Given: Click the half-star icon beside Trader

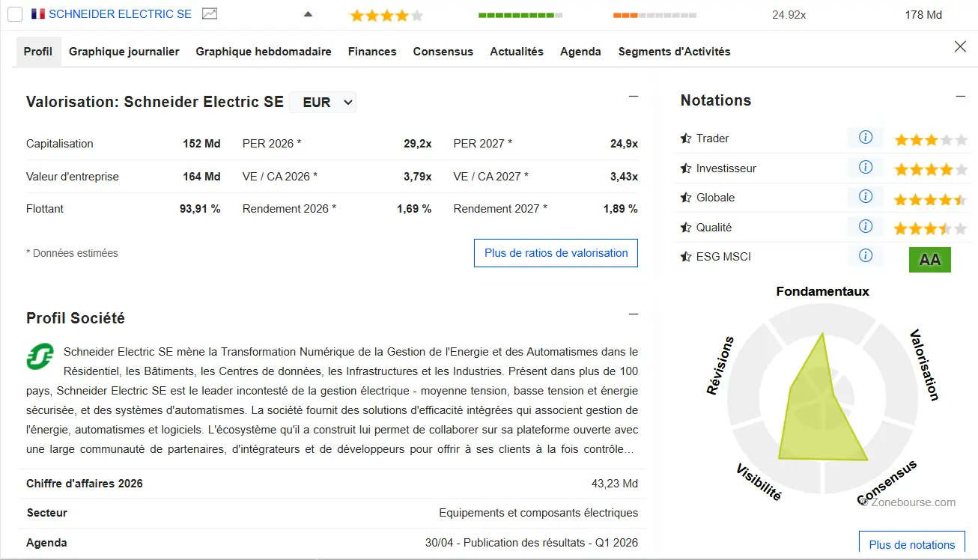Looking at the screenshot, I should click(x=685, y=139).
